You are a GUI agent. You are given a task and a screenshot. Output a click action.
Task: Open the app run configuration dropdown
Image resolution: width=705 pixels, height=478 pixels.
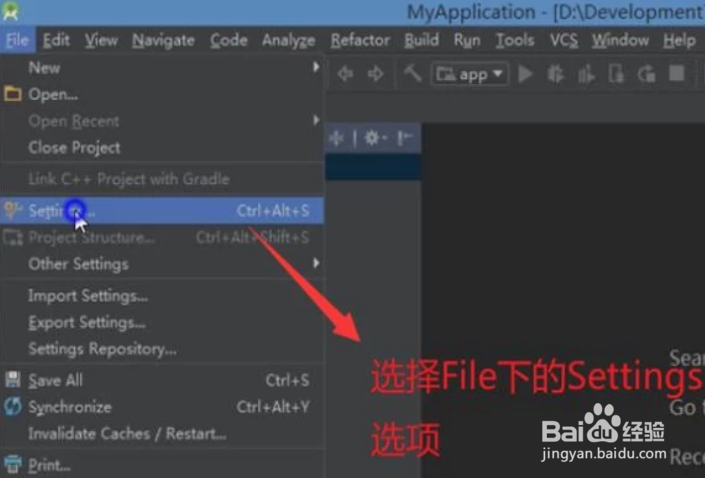coord(470,74)
